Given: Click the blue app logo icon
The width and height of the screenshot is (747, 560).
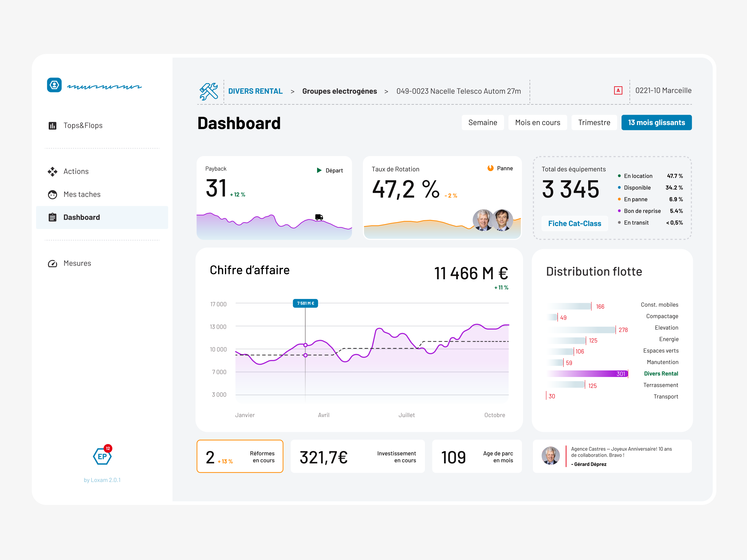Looking at the screenshot, I should pyautogui.click(x=54, y=85).
